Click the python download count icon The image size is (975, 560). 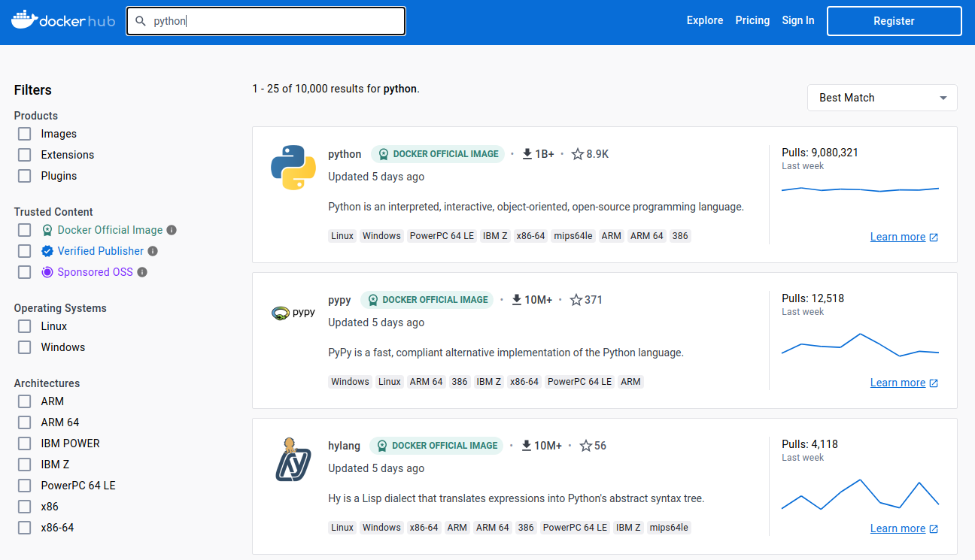[x=527, y=153]
